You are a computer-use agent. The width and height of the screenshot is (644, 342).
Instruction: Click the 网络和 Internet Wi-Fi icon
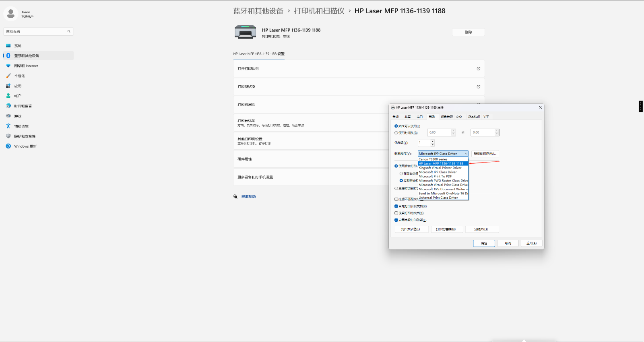pos(8,66)
